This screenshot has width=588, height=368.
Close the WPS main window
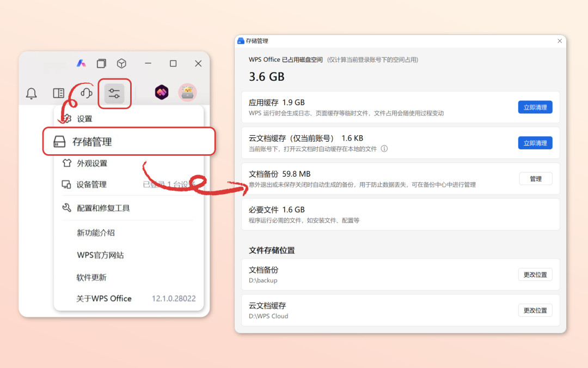click(198, 63)
